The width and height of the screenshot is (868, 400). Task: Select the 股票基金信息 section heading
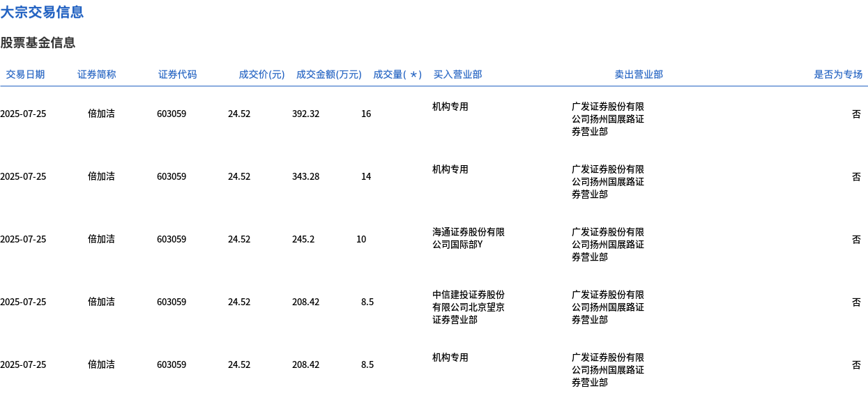pyautogui.click(x=38, y=43)
